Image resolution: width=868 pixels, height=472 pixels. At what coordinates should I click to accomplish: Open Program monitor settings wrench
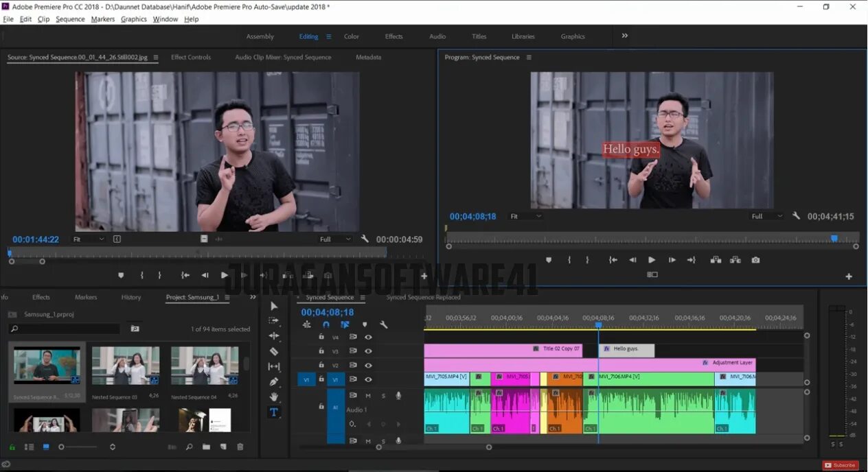click(x=796, y=216)
